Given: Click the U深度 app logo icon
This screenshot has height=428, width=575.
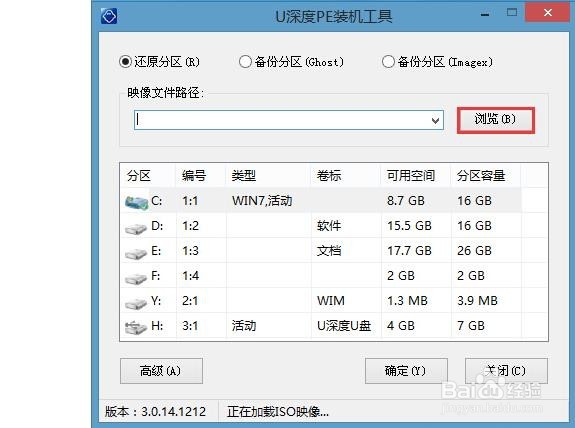Looking at the screenshot, I should 109,16.
